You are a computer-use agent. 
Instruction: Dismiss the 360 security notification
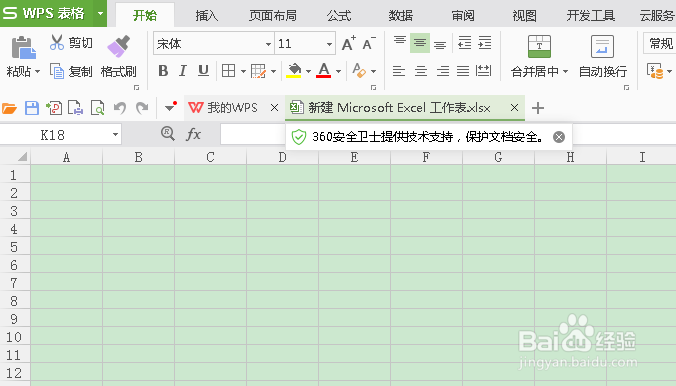coord(559,137)
